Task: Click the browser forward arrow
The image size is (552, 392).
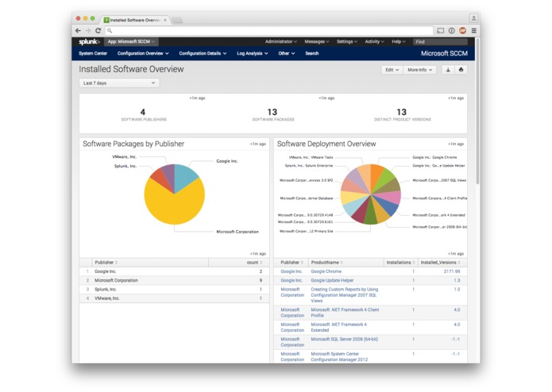Action: (88, 31)
